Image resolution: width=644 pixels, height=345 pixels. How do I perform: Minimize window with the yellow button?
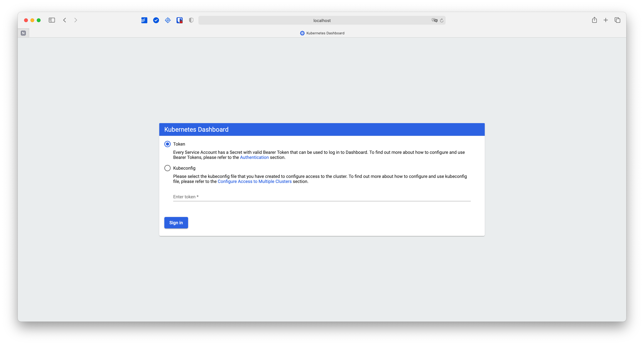click(32, 20)
